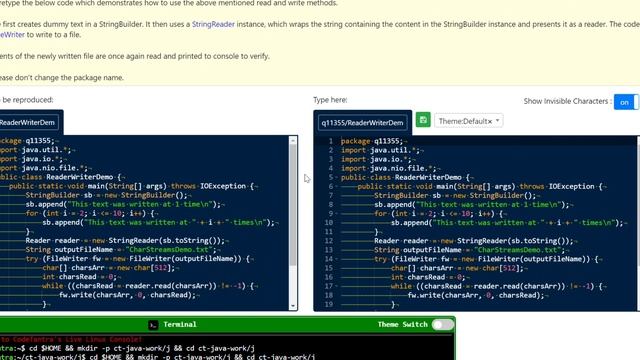Collapse class fold arrow at line 5
The image size is (640, 360).
[336, 178]
